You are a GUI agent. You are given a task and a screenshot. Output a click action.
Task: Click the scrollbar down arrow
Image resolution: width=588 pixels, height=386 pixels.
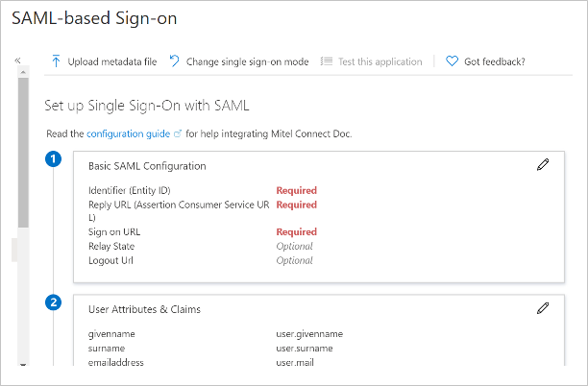point(23,364)
